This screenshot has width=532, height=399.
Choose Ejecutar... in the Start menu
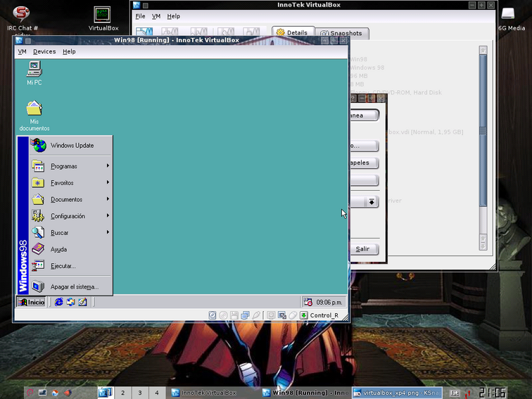pos(71,266)
